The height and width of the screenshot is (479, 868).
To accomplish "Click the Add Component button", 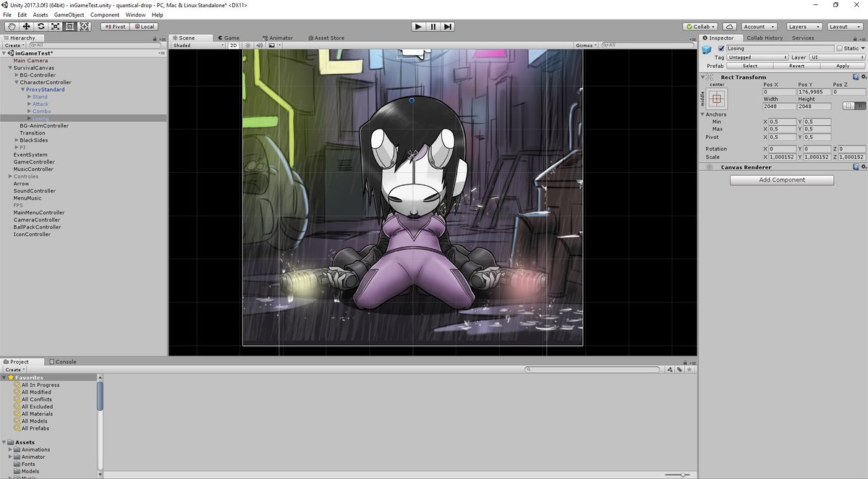I will tap(782, 180).
